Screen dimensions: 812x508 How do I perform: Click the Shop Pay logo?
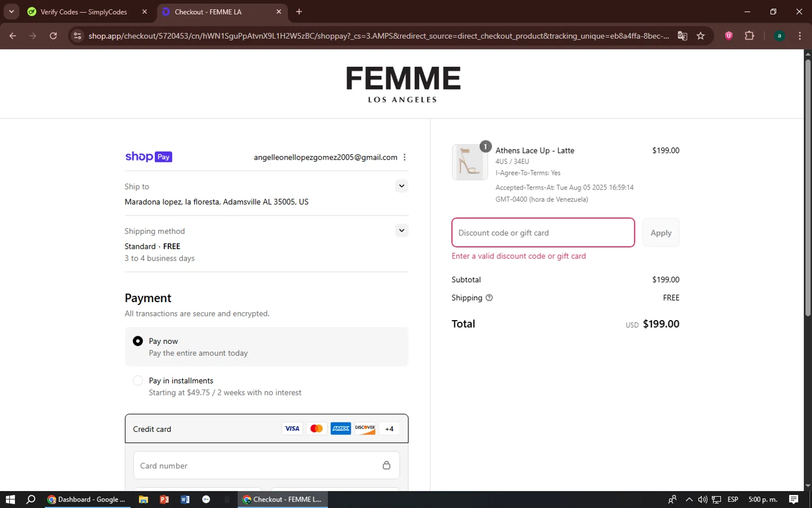pos(149,157)
